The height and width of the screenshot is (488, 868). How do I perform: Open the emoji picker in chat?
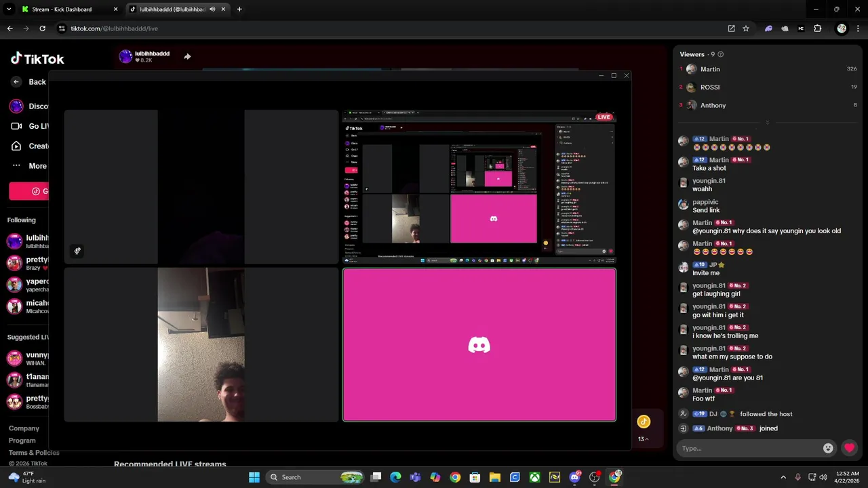tap(828, 448)
